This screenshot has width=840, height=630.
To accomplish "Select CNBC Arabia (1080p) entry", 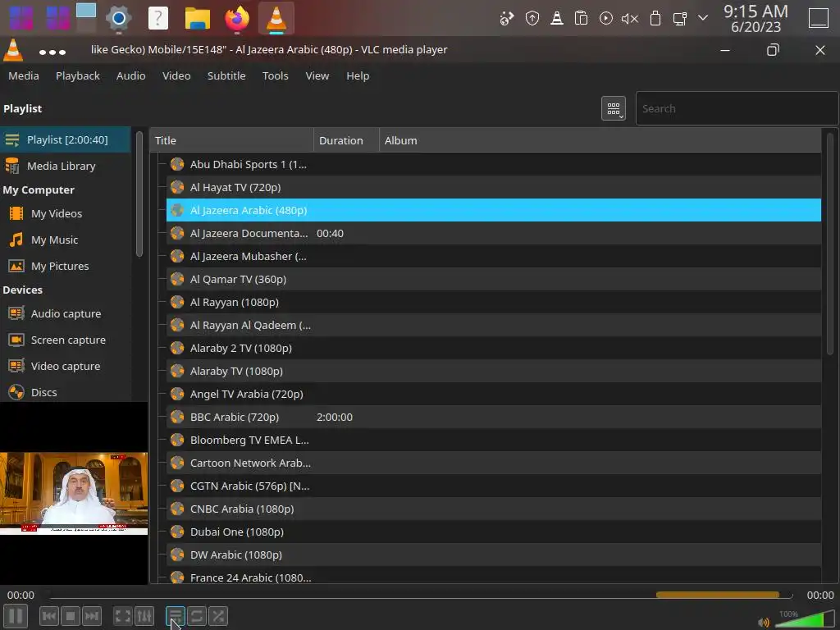I will point(493,509).
